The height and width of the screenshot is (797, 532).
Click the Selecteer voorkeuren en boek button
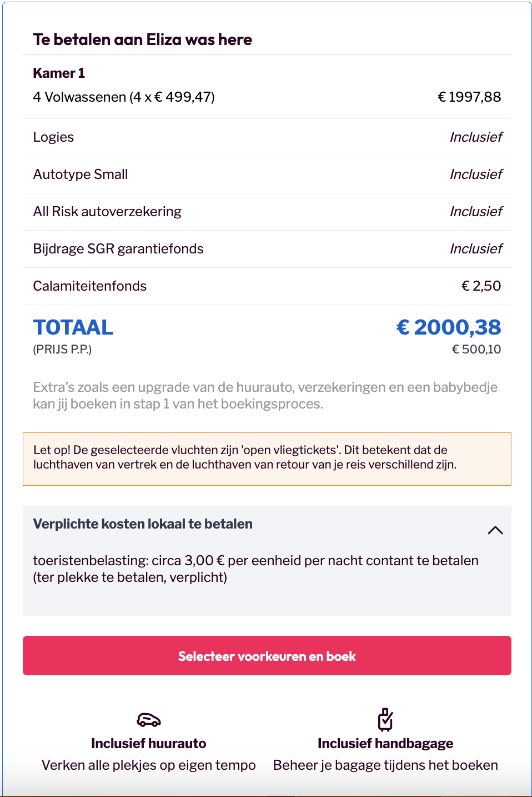[267, 656]
